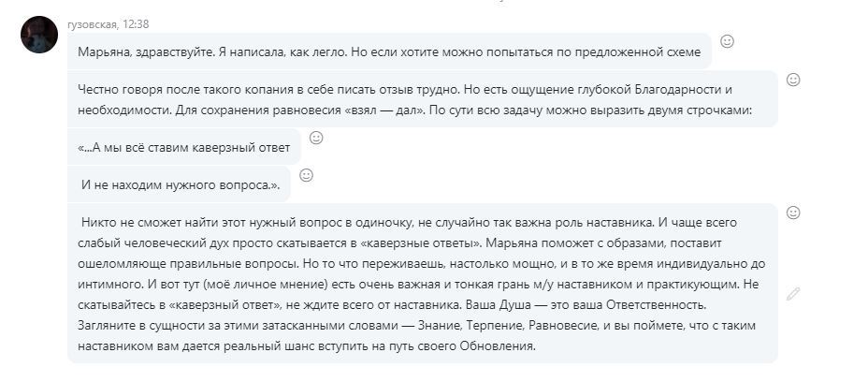React to the 'Марьяна, здравствуйте' message with emoji

click(727, 41)
